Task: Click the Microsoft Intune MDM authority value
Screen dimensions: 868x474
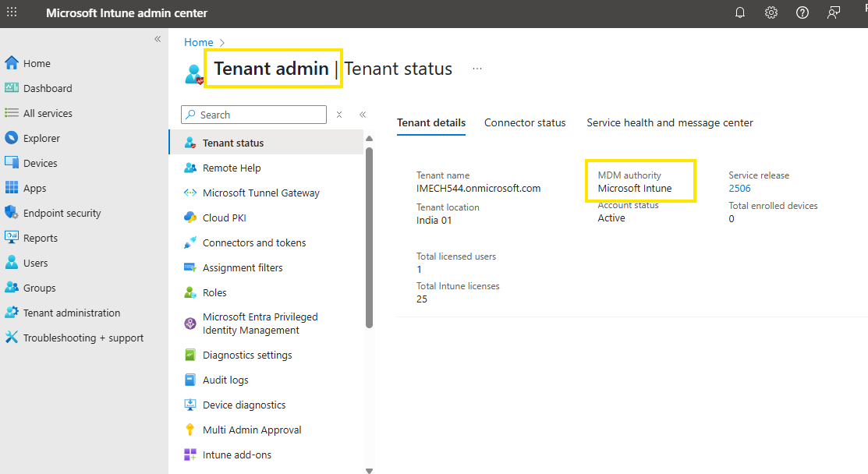Action: [x=634, y=188]
